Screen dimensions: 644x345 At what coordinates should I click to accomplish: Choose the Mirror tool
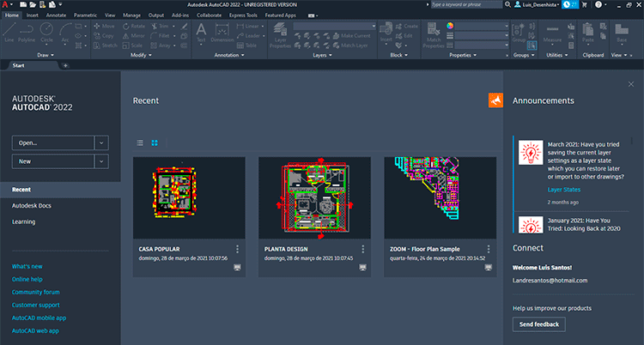point(133,36)
